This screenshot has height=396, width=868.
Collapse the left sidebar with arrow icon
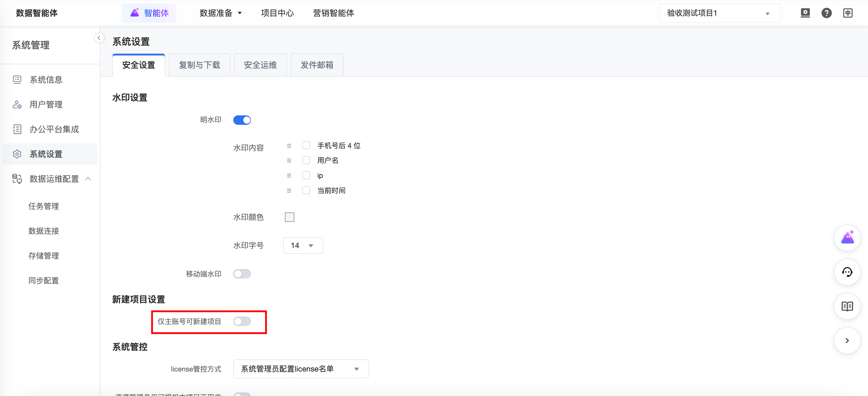(99, 38)
